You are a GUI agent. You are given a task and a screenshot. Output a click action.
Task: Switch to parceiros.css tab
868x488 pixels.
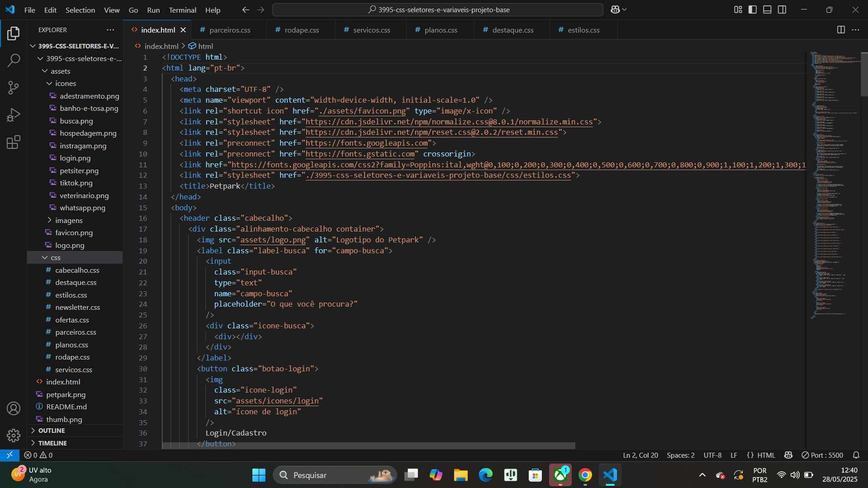coord(228,30)
